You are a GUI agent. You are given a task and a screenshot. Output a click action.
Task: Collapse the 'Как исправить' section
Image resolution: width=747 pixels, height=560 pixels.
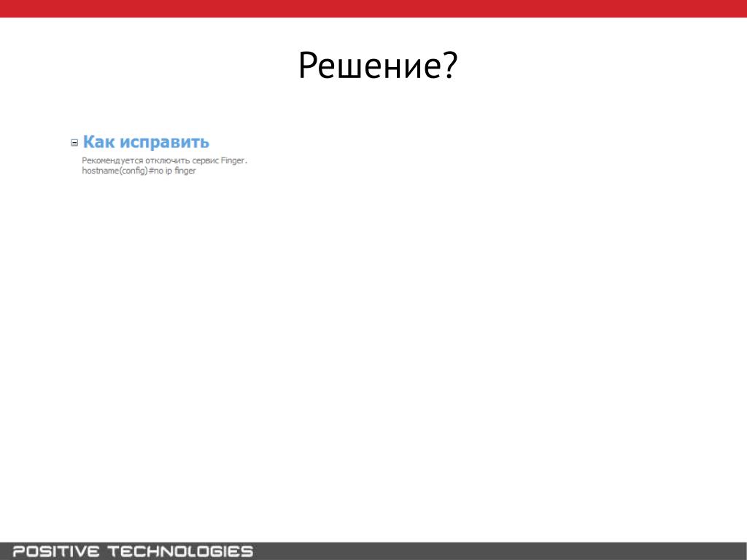(74, 142)
